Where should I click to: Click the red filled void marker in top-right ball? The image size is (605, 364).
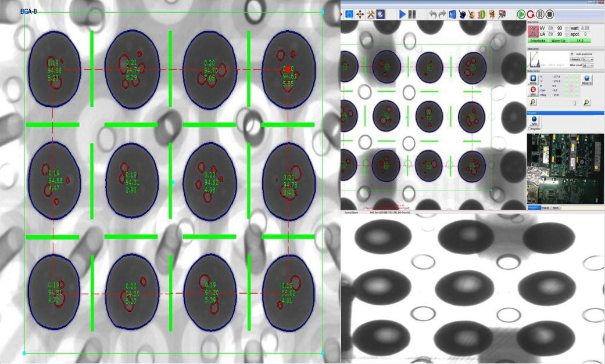tap(288, 69)
